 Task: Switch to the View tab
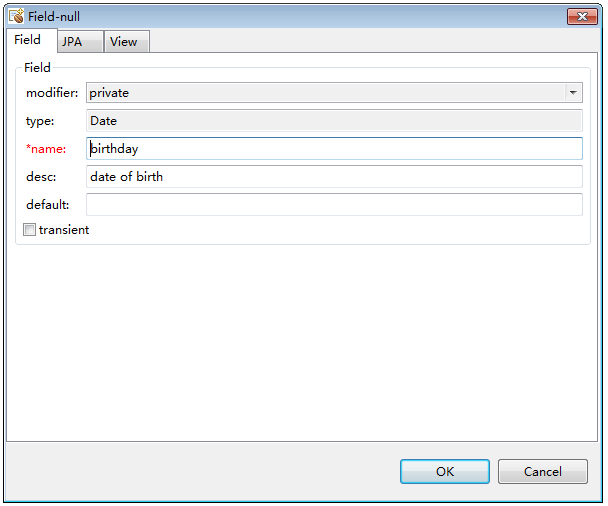[x=123, y=42]
